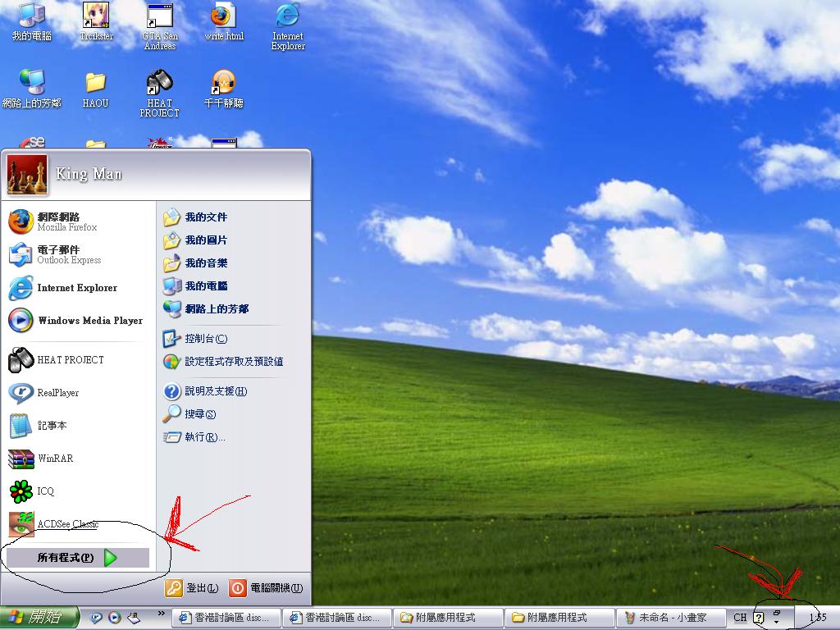
Task: Click language bar help icon
Action: point(758,618)
